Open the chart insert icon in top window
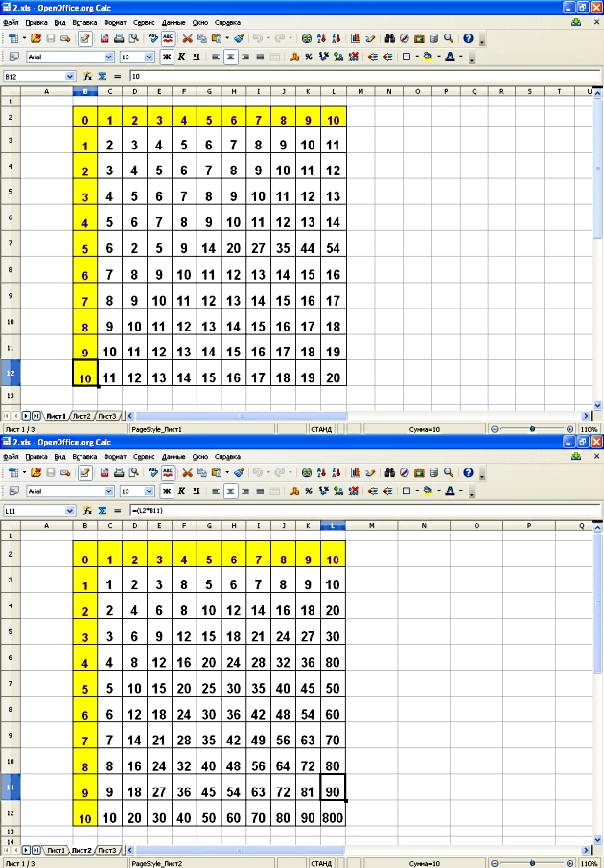 point(356,39)
